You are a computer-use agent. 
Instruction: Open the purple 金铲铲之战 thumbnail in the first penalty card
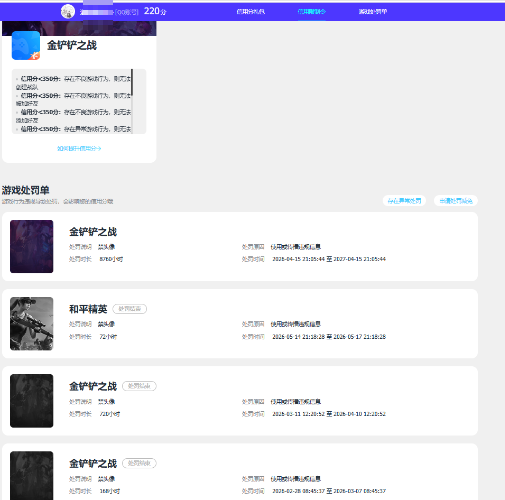[x=32, y=246]
